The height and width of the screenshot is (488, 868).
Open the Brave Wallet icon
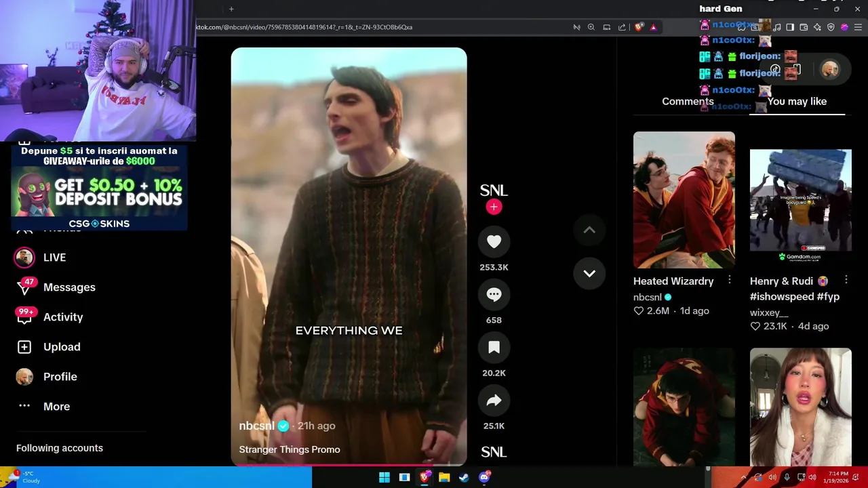coord(804,27)
